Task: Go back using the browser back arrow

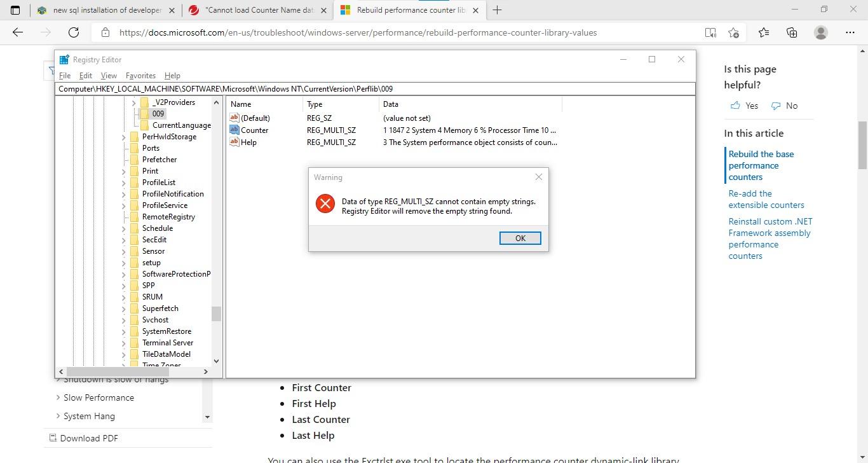Action: (18, 32)
